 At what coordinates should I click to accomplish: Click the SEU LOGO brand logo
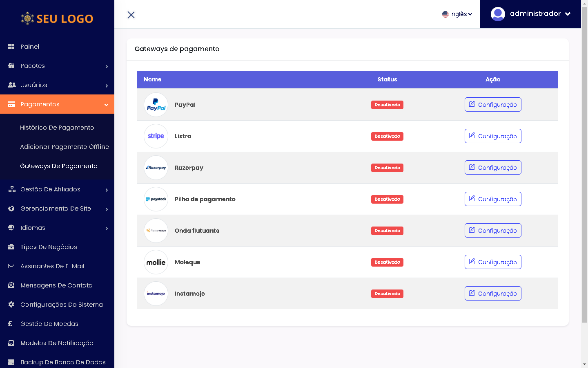click(57, 18)
